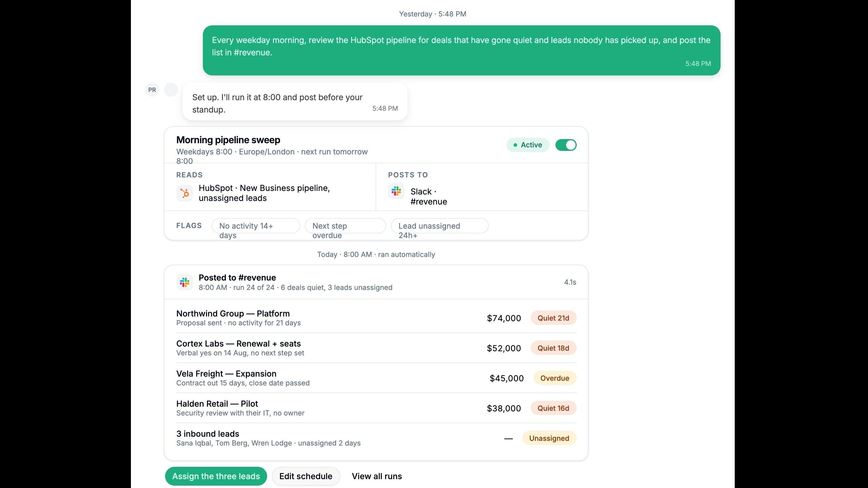
Task: Open View all runs
Action: coord(377,476)
